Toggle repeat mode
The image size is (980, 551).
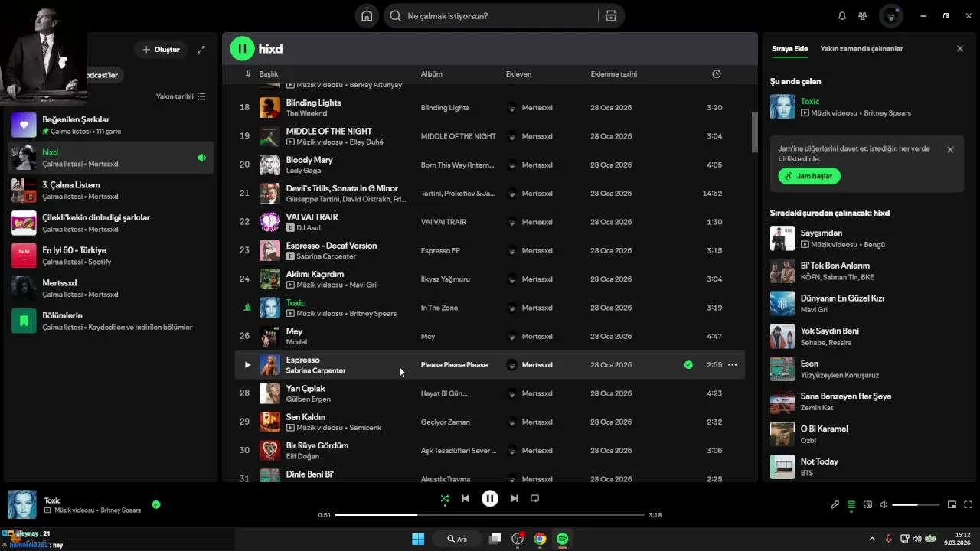click(535, 498)
